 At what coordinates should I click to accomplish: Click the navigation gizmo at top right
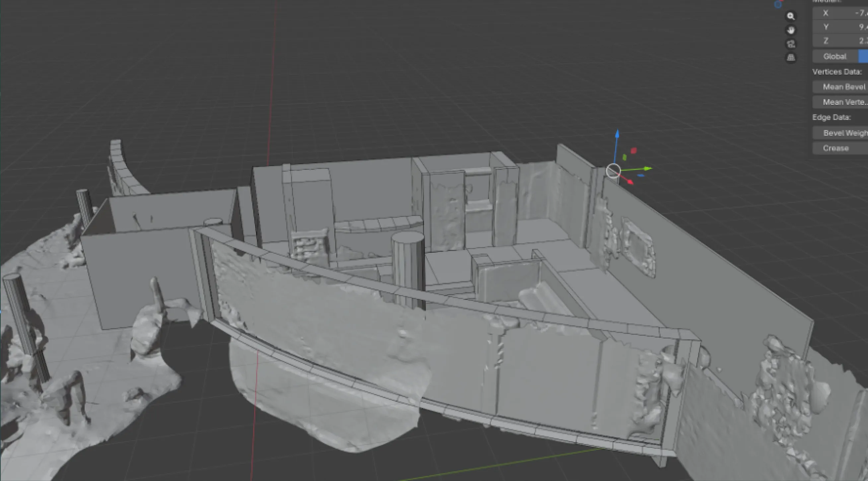[778, 5]
